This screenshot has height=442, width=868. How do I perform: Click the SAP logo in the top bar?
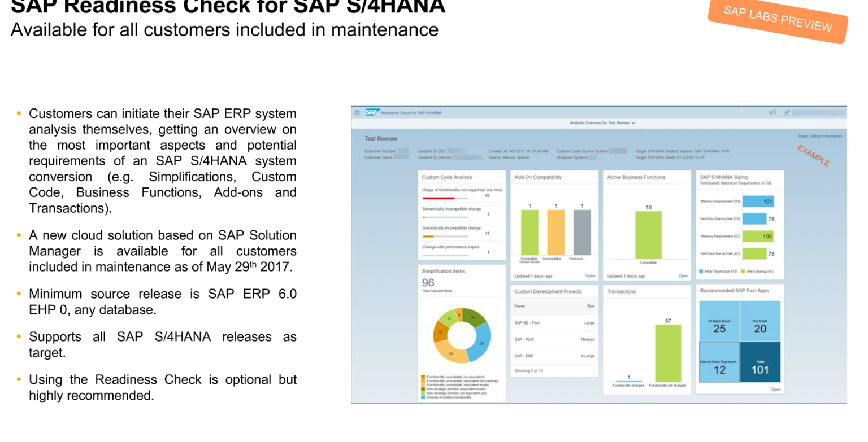click(x=372, y=112)
